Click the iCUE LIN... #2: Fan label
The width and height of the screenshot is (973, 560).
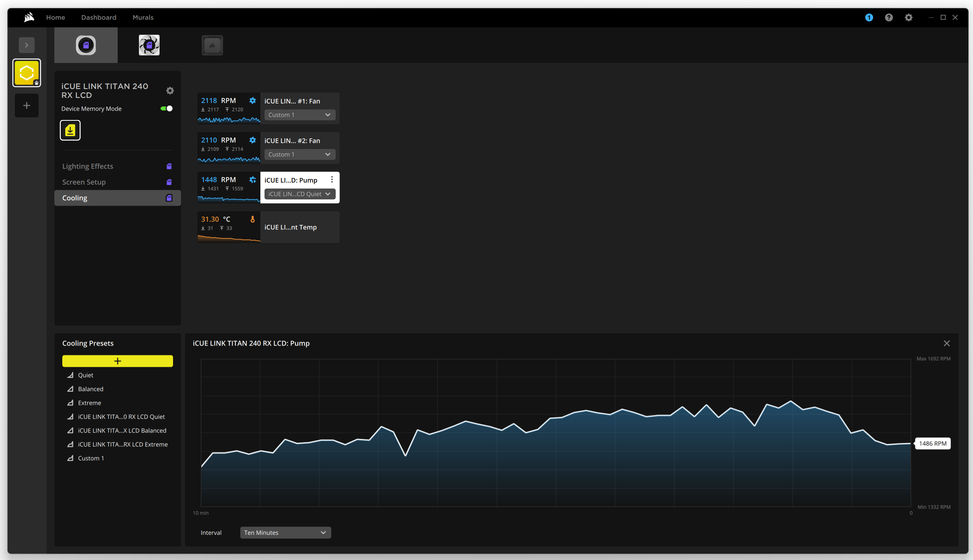pyautogui.click(x=292, y=141)
